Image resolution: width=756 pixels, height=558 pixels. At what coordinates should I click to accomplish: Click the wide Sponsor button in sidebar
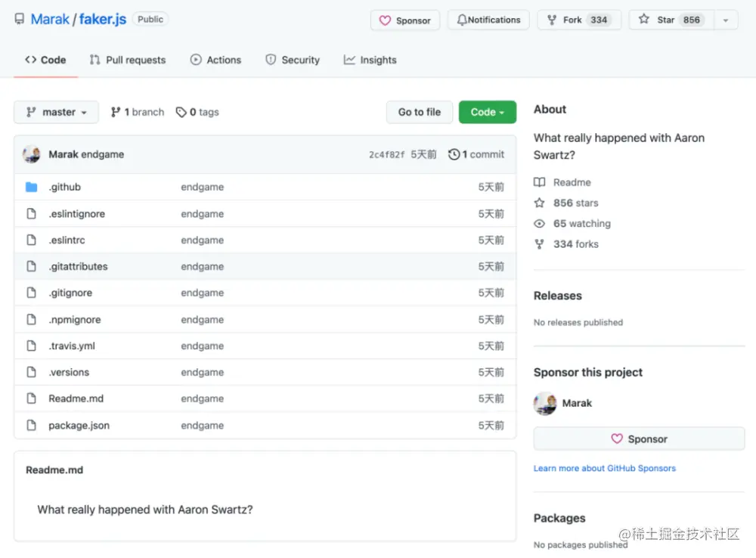pyautogui.click(x=639, y=439)
